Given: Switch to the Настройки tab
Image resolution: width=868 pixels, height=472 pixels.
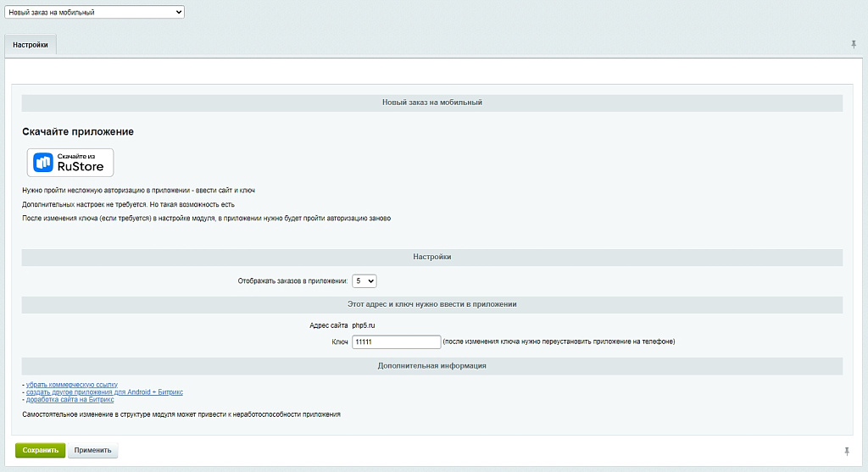Looking at the screenshot, I should pyautogui.click(x=31, y=44).
